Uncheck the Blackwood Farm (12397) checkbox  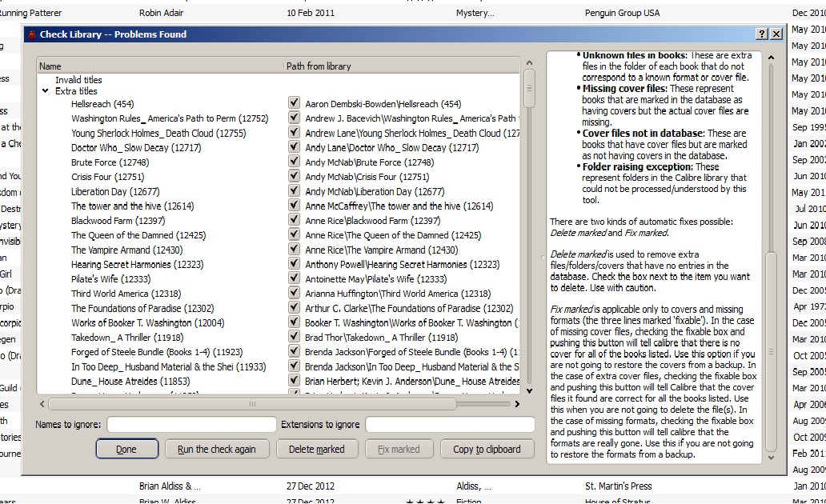click(294, 220)
